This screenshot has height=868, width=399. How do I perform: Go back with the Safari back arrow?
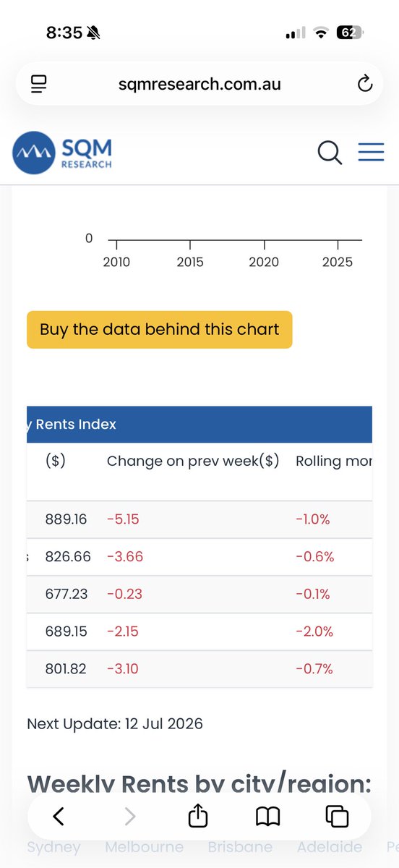(59, 817)
